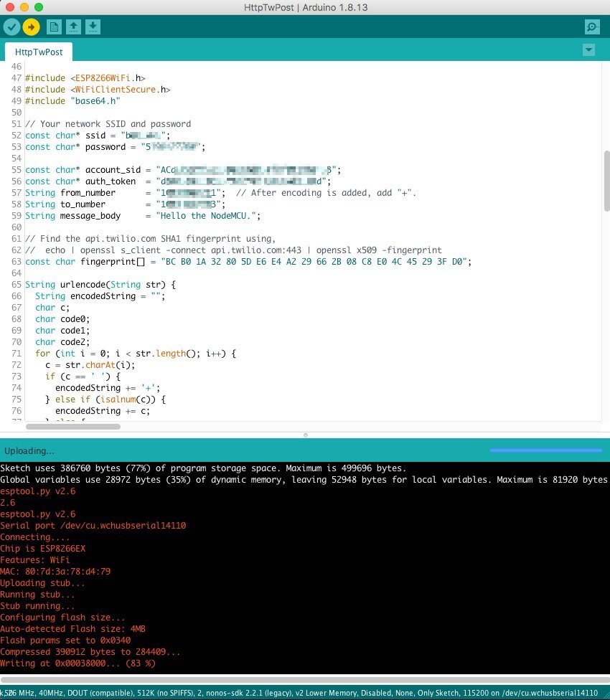Click the account_sid declaration line

(183, 170)
